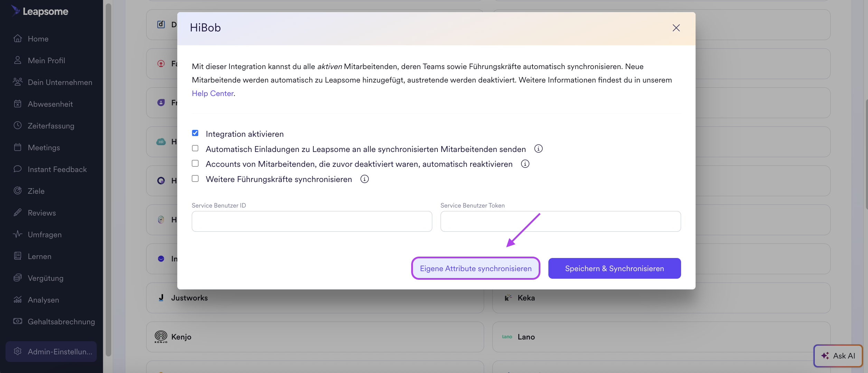This screenshot has width=868, height=373.
Task: Open the Help Center link
Action: [213, 93]
